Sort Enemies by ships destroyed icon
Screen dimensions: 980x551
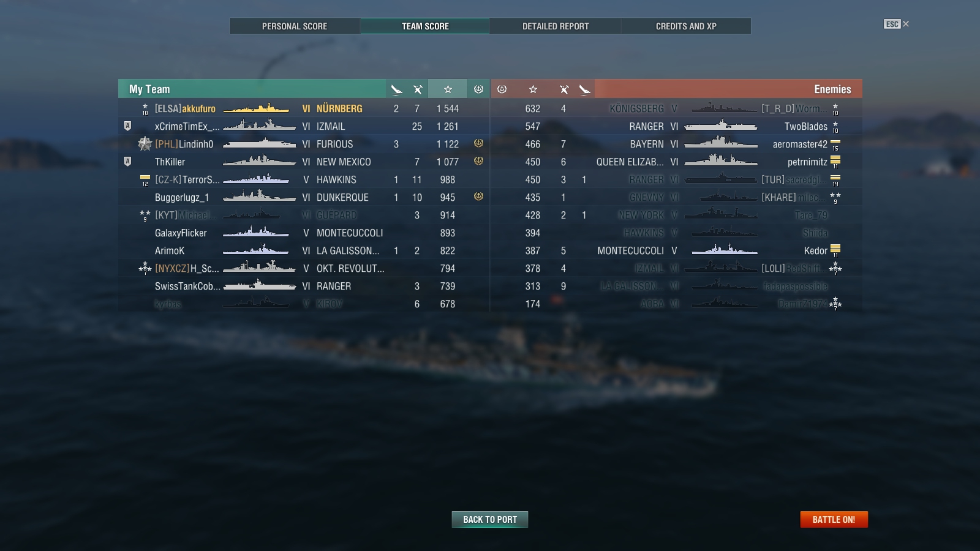click(564, 89)
